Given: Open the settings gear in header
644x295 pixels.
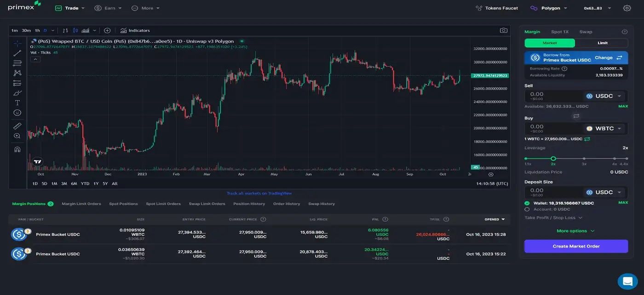Looking at the screenshot, I should tap(627, 8).
